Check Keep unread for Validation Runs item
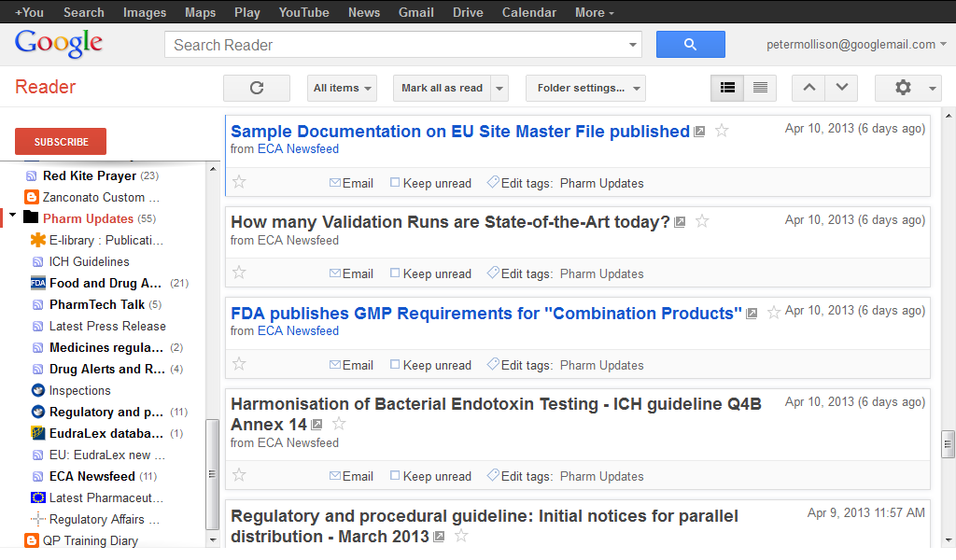Viewport: 956px width, 560px height. 395,273
